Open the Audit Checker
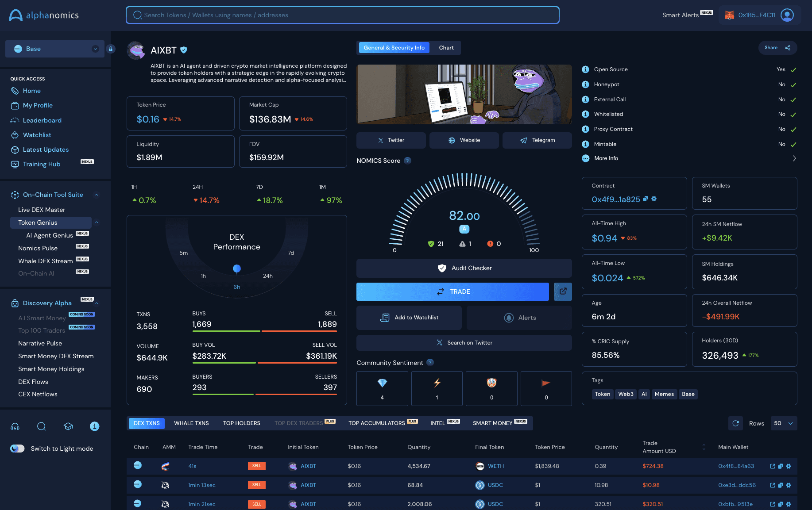 tap(464, 268)
